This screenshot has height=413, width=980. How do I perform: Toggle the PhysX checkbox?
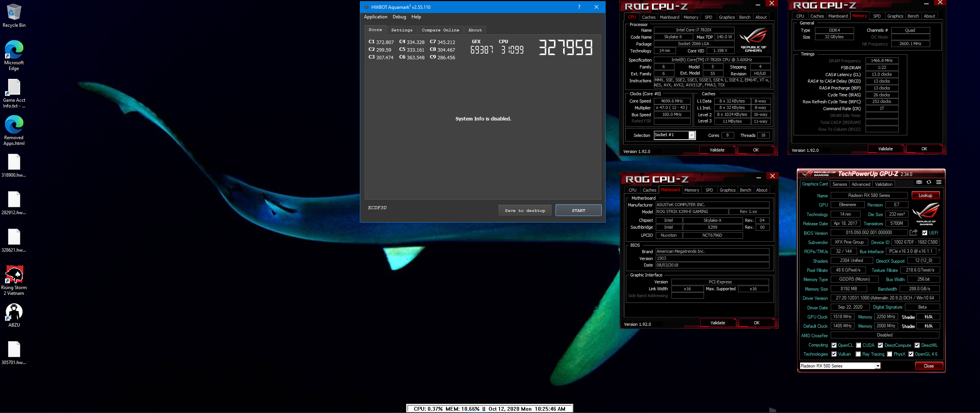click(x=889, y=354)
